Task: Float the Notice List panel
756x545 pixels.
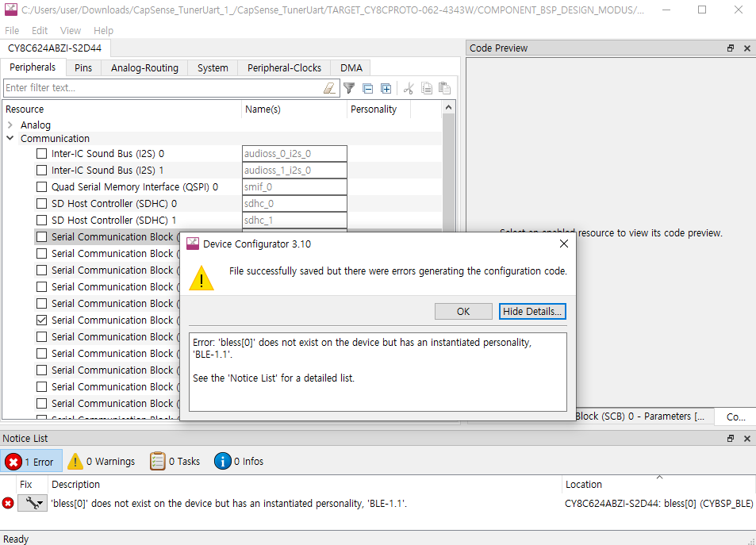Action: pos(729,438)
